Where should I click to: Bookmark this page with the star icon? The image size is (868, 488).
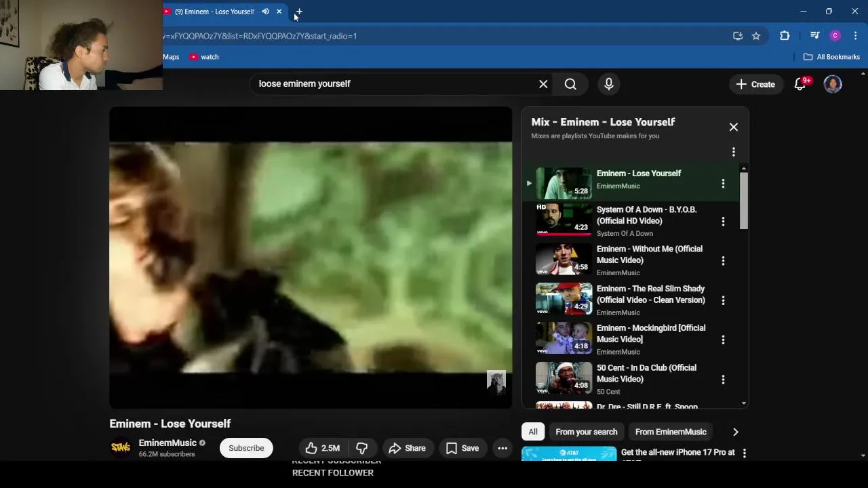point(756,36)
